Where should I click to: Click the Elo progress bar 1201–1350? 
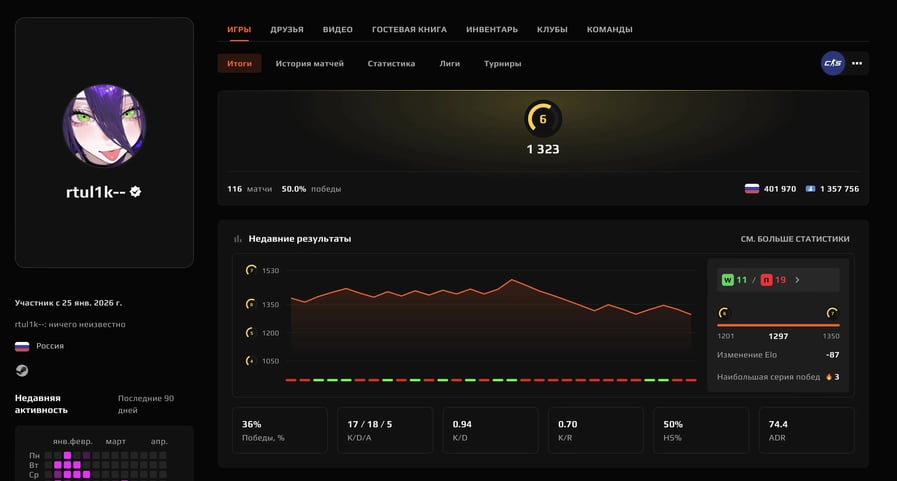[778, 325]
